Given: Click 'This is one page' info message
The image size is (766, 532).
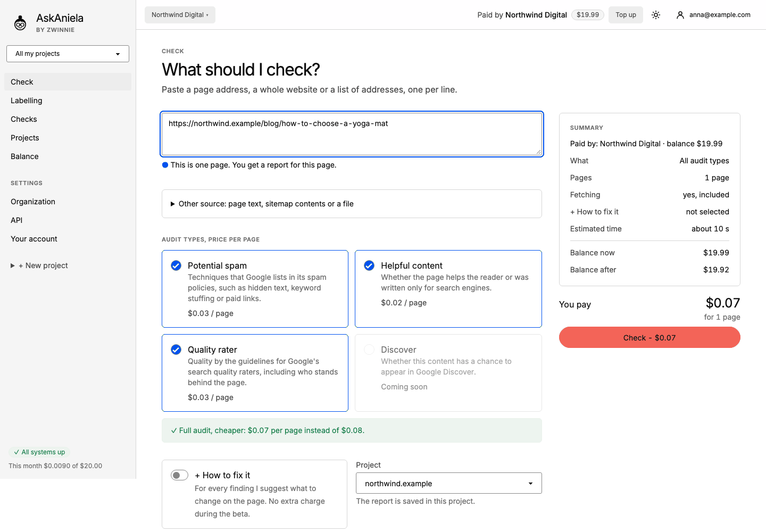Looking at the screenshot, I should point(249,165).
